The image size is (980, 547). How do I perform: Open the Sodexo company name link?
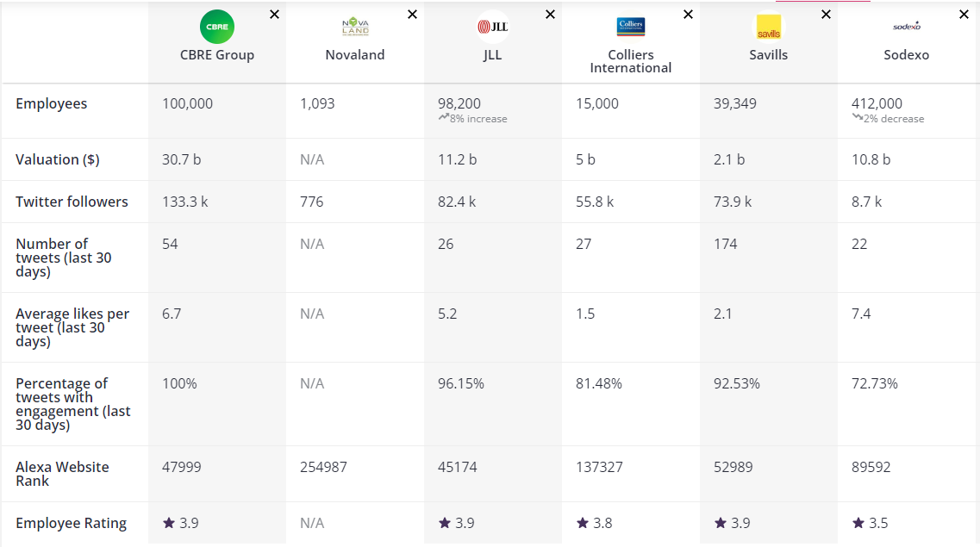(x=907, y=55)
